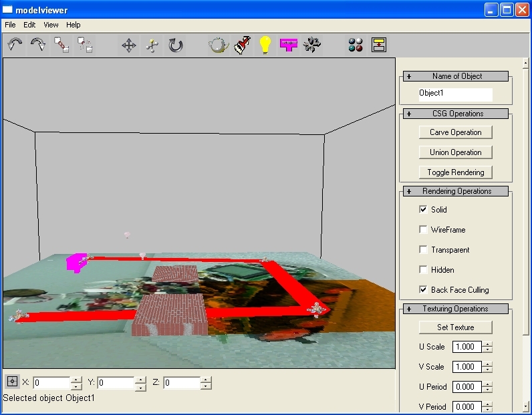The width and height of the screenshot is (532, 415).
Task: Click the yellow light bulb icon
Action: pyautogui.click(x=265, y=45)
